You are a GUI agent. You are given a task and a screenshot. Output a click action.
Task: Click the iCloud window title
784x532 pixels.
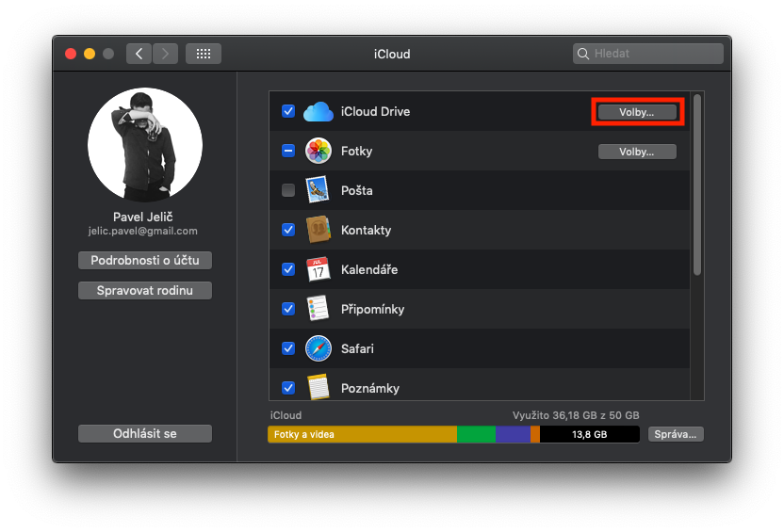(392, 54)
